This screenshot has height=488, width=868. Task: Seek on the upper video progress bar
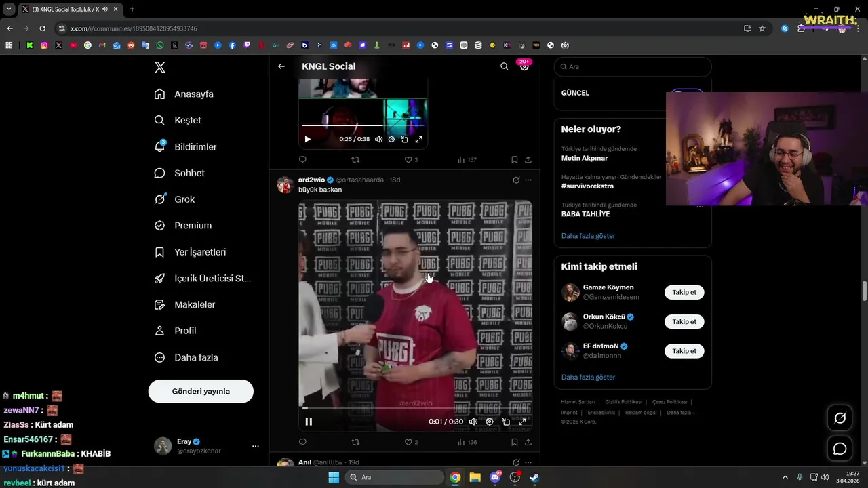363,125
